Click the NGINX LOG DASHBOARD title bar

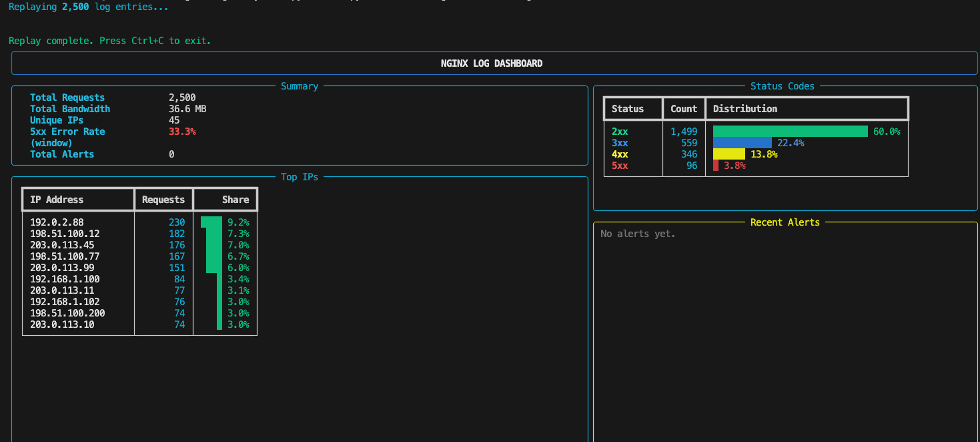click(491, 63)
